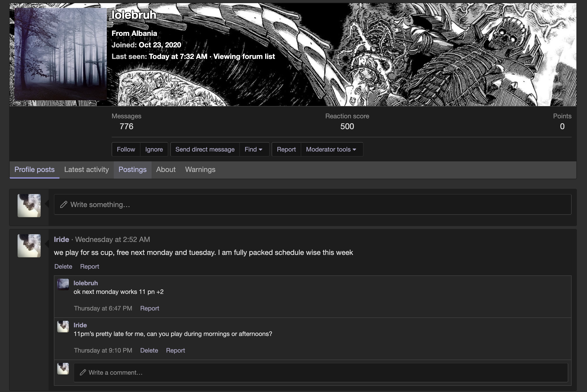Open the Wednesday at 2:52 AM timestamp
This screenshot has height=392, width=587.
point(113,240)
